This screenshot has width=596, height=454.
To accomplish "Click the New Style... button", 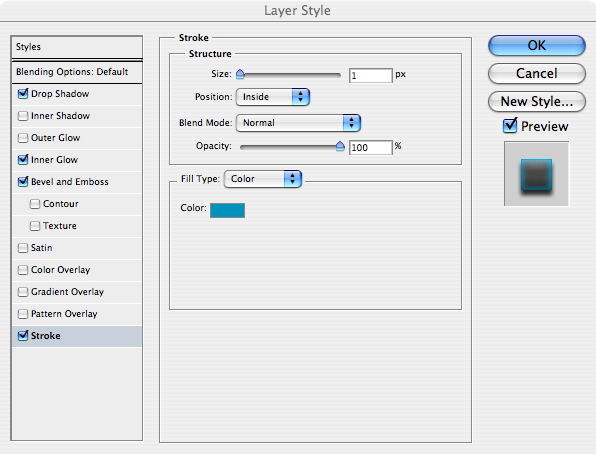I will (x=536, y=102).
